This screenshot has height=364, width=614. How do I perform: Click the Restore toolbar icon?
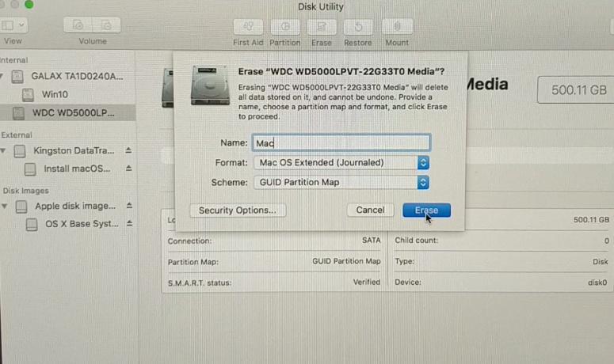click(358, 27)
